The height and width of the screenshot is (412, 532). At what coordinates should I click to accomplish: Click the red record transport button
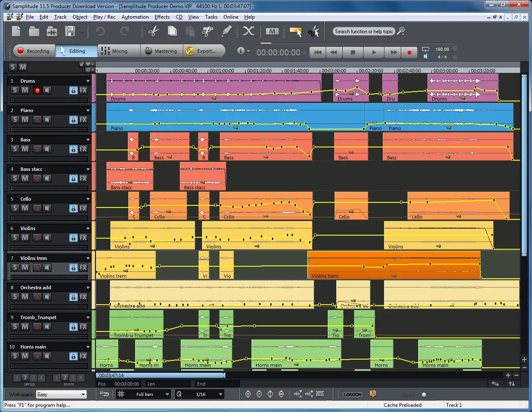[x=409, y=52]
